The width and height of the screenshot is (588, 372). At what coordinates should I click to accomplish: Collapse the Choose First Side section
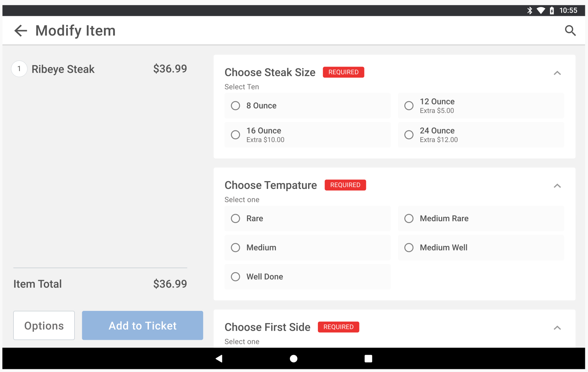point(557,328)
